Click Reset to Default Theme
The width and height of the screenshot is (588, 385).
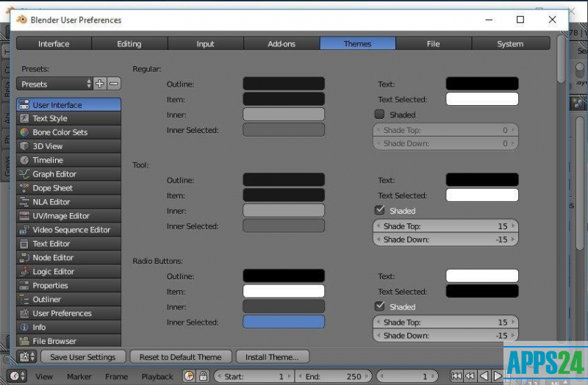point(181,357)
